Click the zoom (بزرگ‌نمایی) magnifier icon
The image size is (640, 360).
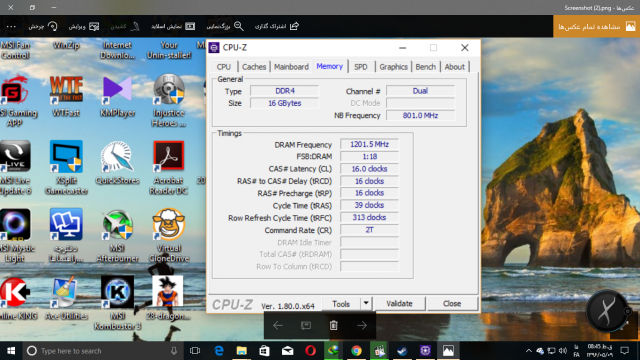click(239, 27)
